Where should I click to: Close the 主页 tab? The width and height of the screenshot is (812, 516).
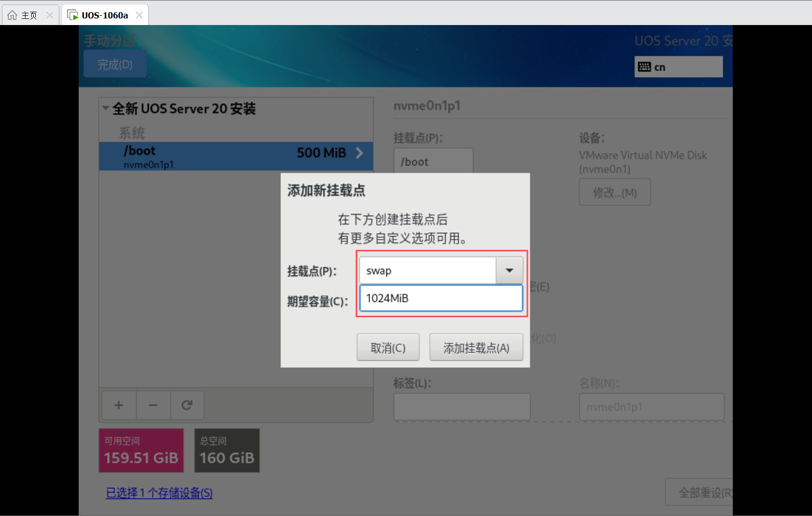(x=50, y=15)
